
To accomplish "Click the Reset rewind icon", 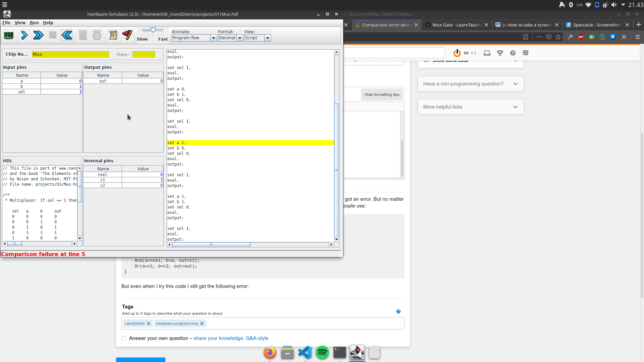I will (x=67, y=35).
